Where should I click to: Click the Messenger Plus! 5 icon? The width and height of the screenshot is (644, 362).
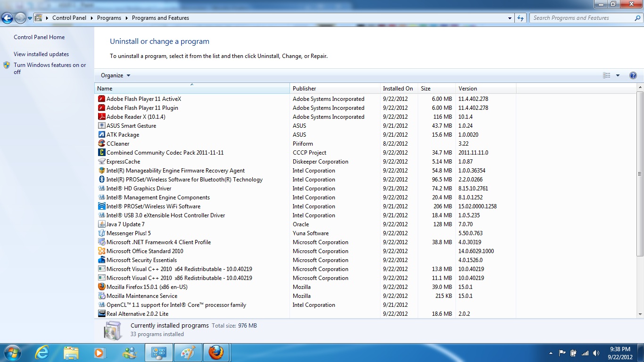[101, 233]
